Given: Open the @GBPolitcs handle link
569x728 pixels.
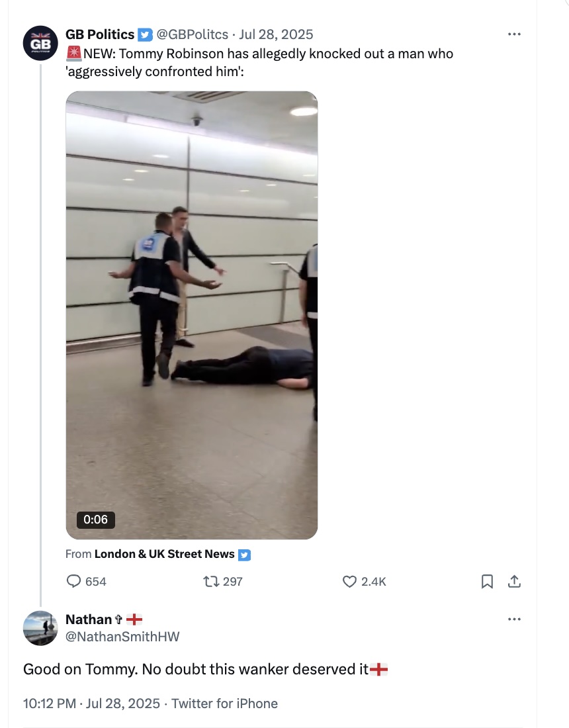Looking at the screenshot, I should [x=193, y=34].
